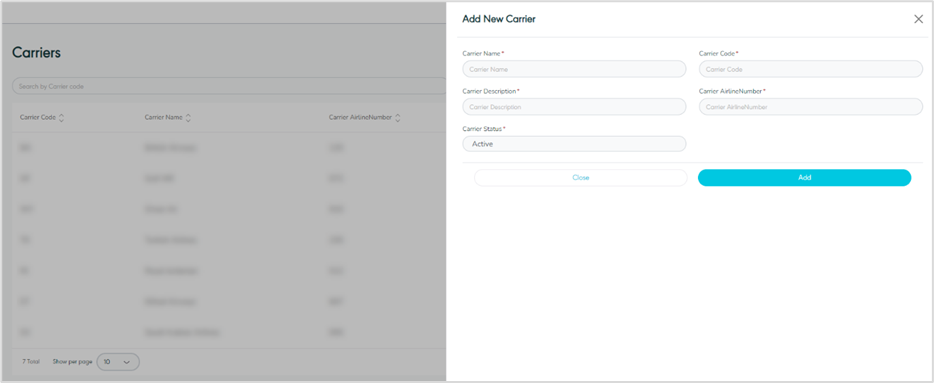The width and height of the screenshot is (934, 383).
Task: Select the Carrier AirlineNumber column header
Action: click(360, 117)
